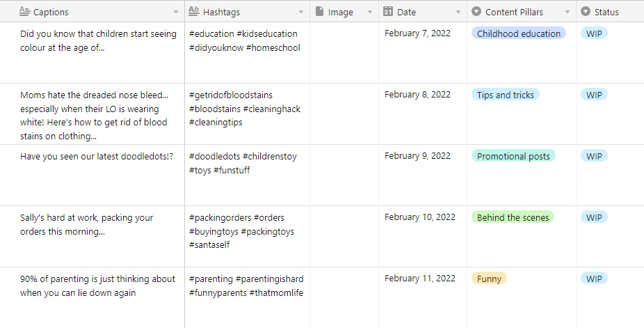This screenshot has height=328, width=644.
Task: Click the long text icon beside Captions
Action: [24, 12]
